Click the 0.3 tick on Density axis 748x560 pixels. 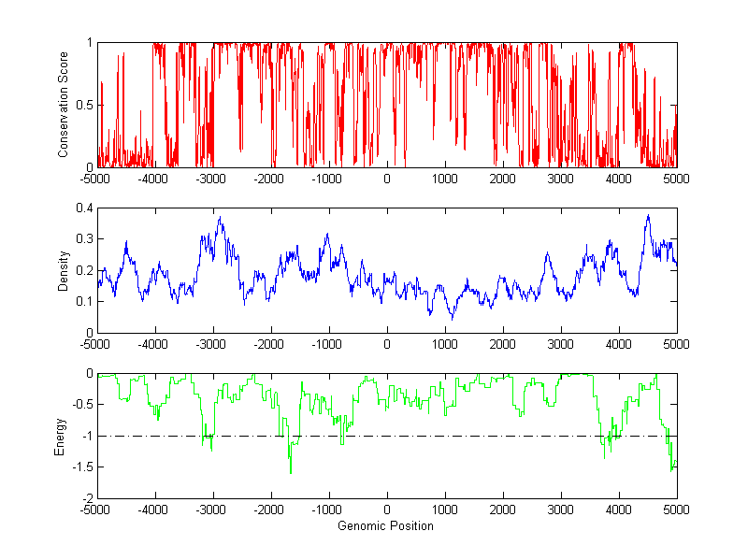(x=86, y=239)
